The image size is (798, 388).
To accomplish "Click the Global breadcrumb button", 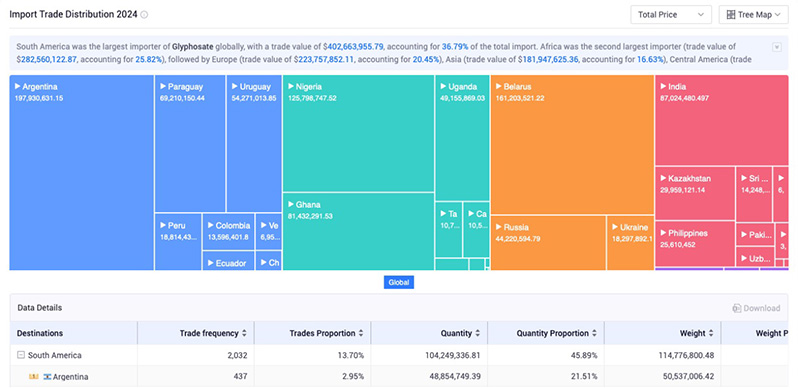I will click(x=398, y=282).
